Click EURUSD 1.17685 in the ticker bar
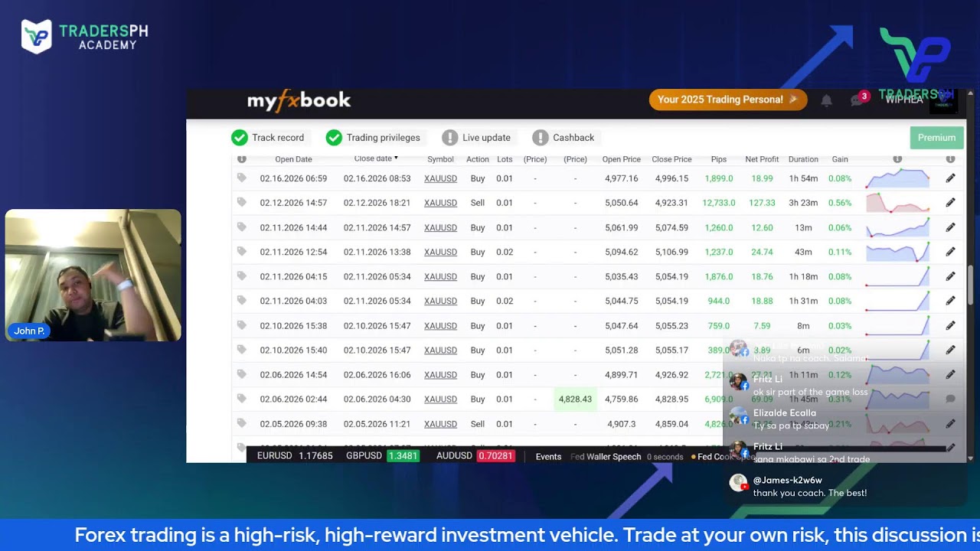The image size is (980, 551). pos(295,456)
